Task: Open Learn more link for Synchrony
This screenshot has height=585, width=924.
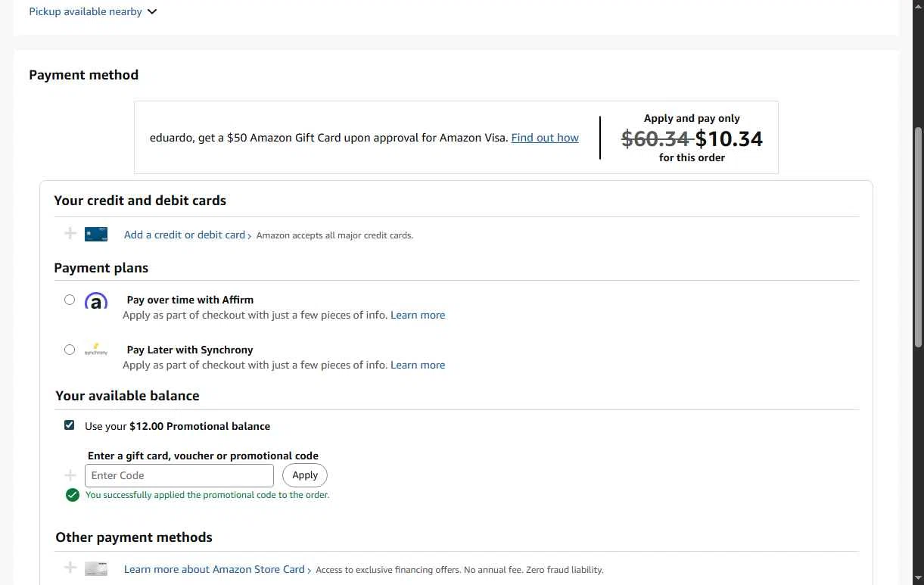Action: [418, 365]
